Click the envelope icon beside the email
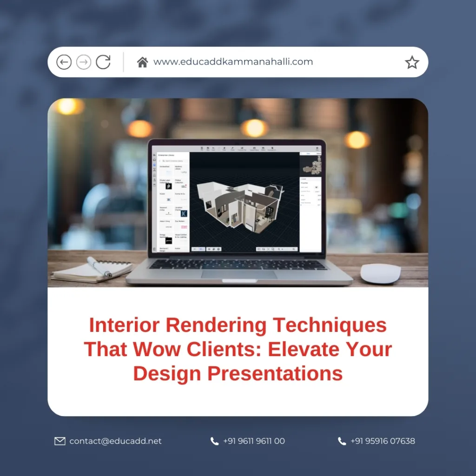Screen dimensions: 476x476 pyautogui.click(x=60, y=441)
